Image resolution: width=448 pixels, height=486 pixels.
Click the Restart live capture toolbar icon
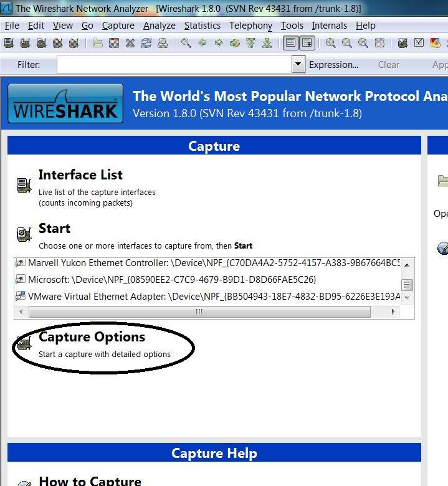coord(74,43)
